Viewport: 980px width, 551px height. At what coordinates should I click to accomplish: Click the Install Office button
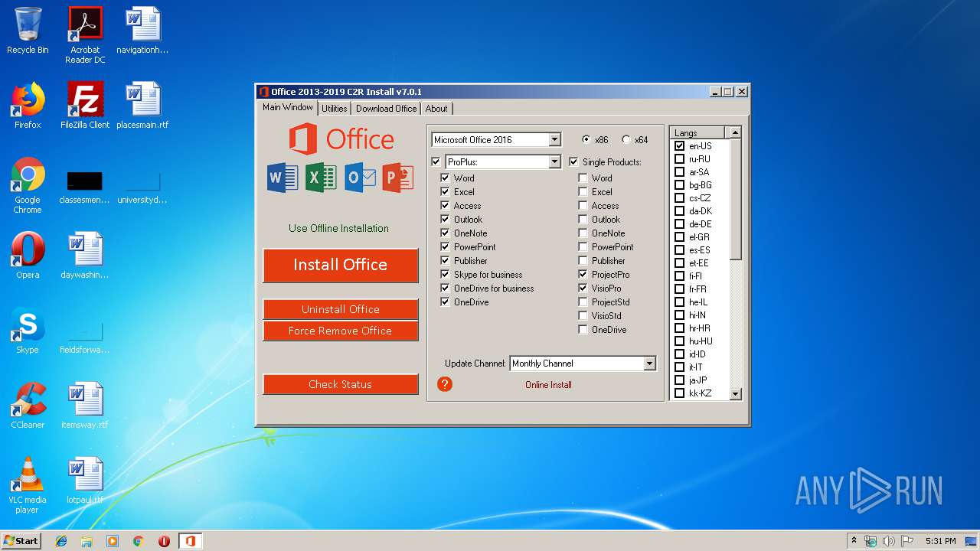[x=341, y=265]
